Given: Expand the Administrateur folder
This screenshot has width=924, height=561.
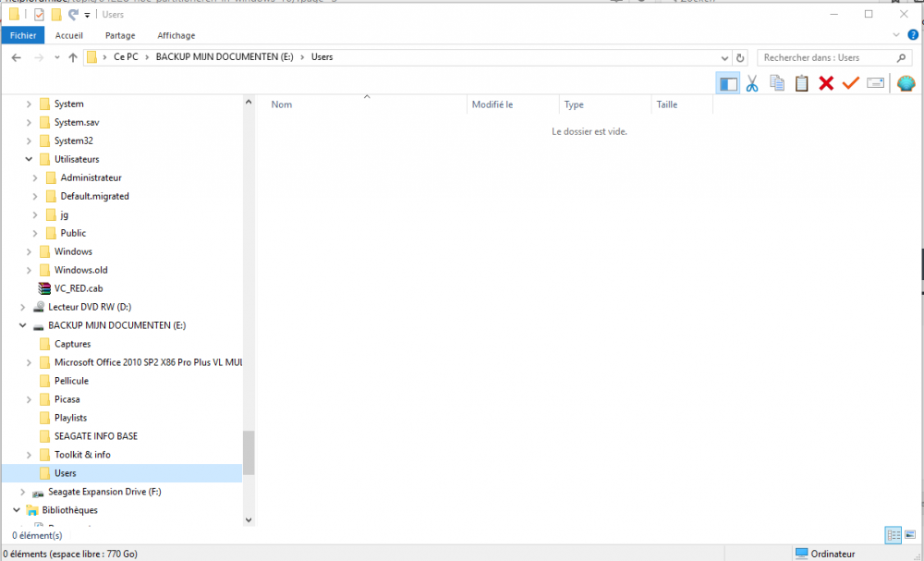Looking at the screenshot, I should (x=35, y=178).
